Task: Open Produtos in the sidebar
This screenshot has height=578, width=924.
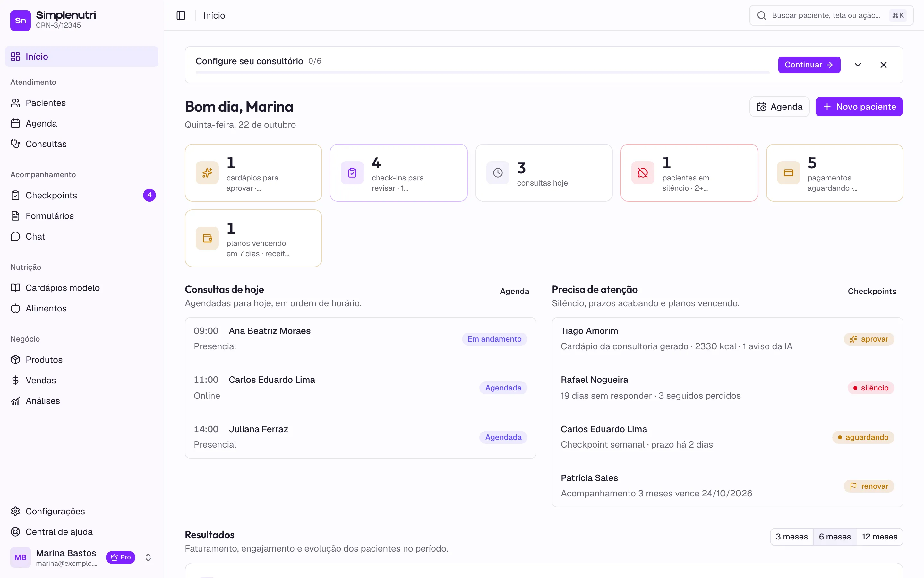Action: (82, 360)
